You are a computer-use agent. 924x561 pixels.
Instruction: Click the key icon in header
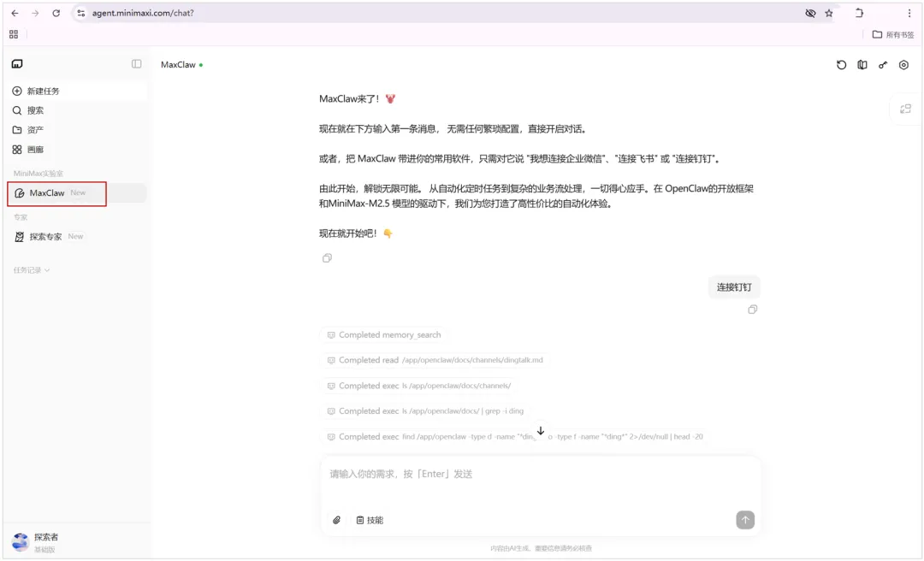883,65
